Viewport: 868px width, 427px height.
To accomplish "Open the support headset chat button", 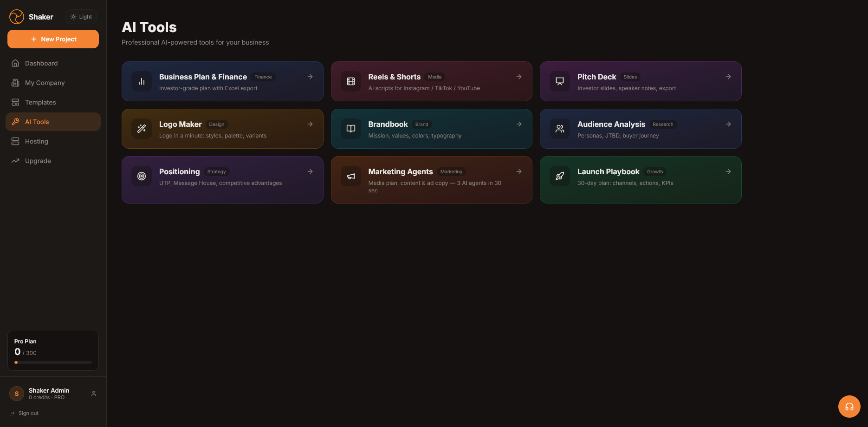I will pyautogui.click(x=849, y=407).
